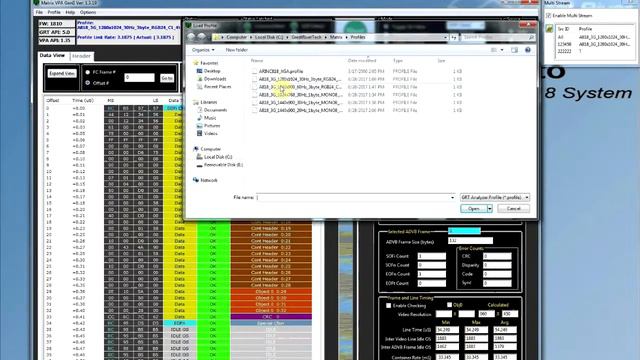Click the purple CRC row in data view

pyautogui.click(x=271, y=317)
